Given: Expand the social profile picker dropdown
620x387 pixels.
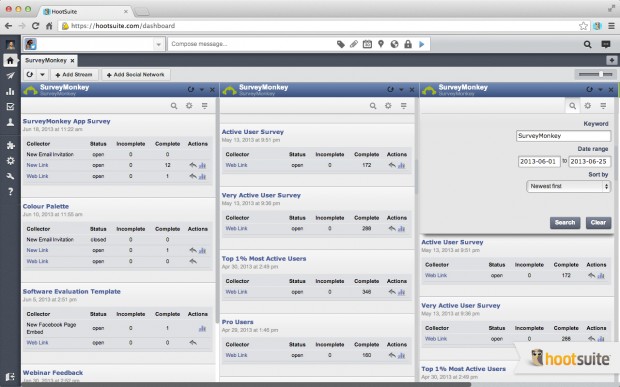Looking at the screenshot, I should pyautogui.click(x=159, y=44).
